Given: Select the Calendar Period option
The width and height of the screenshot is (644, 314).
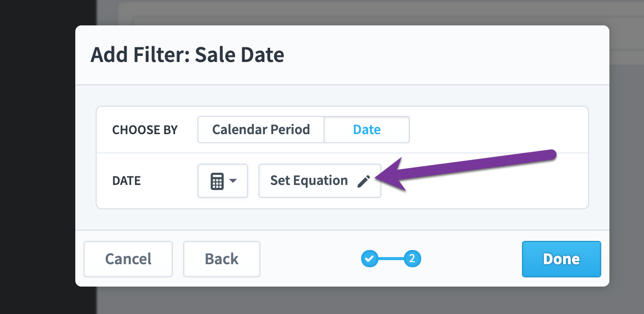Looking at the screenshot, I should [x=261, y=130].
